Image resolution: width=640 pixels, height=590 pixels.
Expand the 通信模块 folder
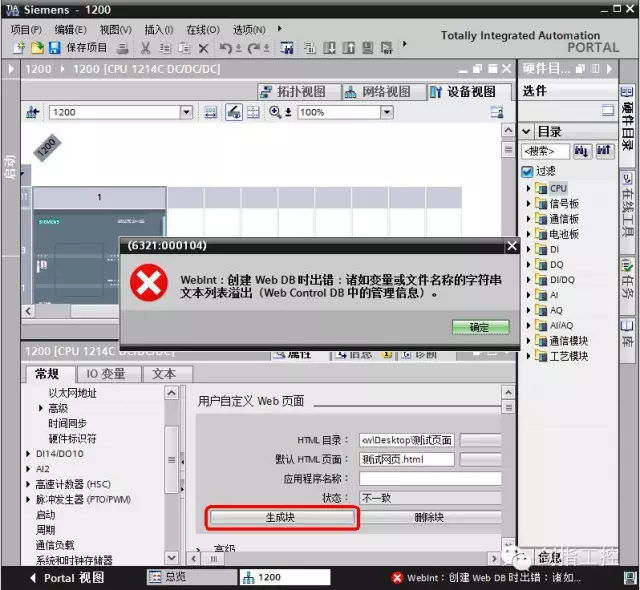pyautogui.click(x=529, y=340)
